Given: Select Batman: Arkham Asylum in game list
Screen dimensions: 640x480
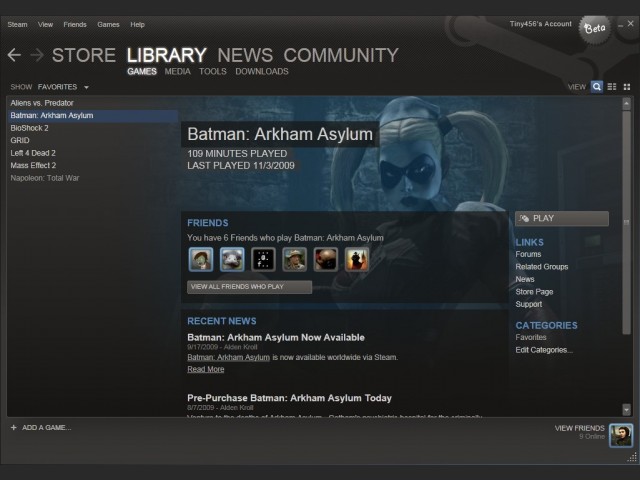Looking at the screenshot, I should tap(93, 116).
